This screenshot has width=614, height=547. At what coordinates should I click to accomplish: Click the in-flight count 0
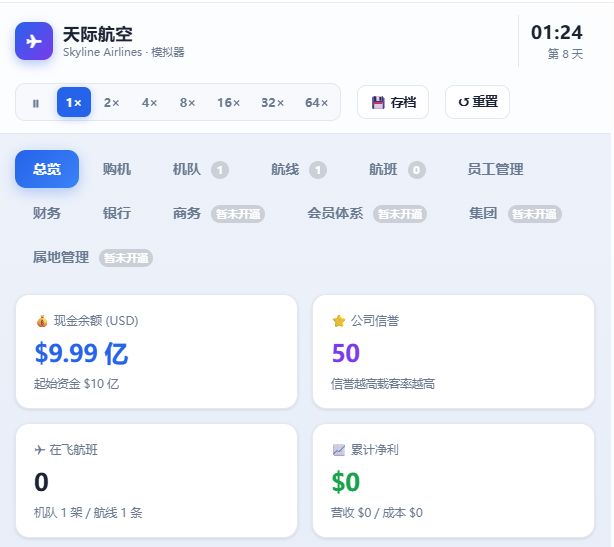[42, 482]
